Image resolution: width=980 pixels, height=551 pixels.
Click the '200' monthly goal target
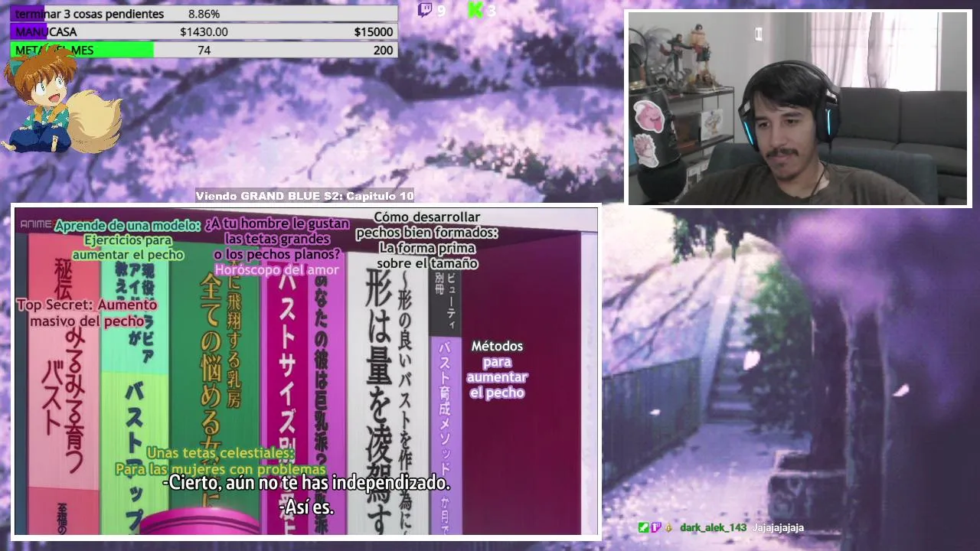(383, 50)
